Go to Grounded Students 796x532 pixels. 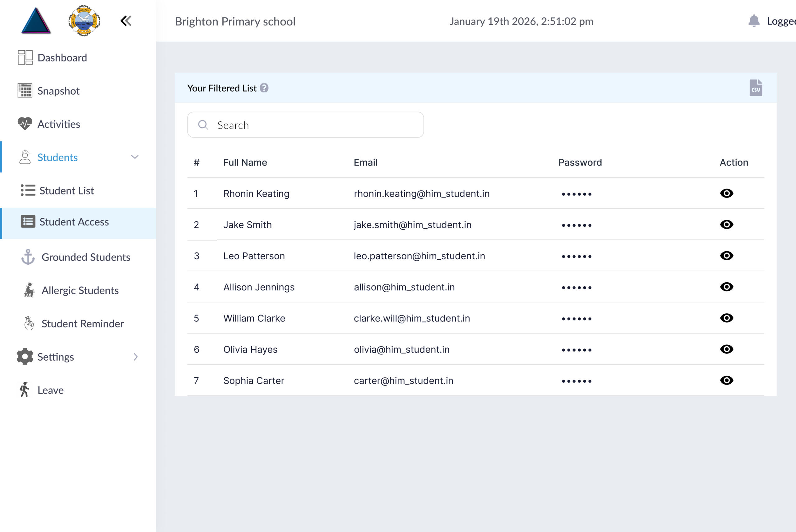tap(86, 257)
